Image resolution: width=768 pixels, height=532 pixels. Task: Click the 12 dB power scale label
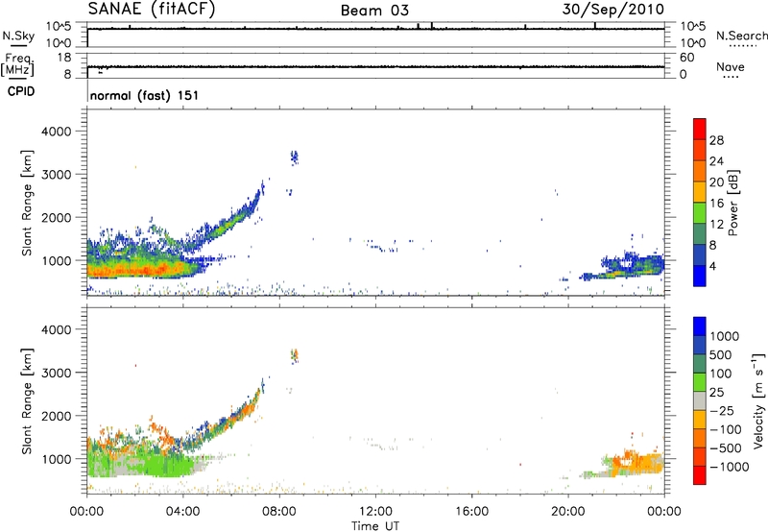click(716, 225)
